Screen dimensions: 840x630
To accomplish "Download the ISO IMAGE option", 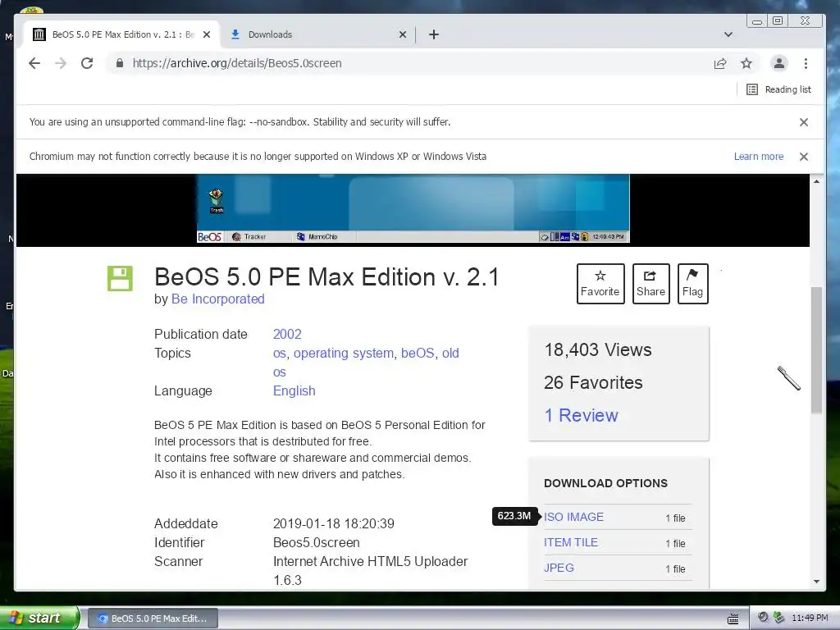I will tap(573, 517).
